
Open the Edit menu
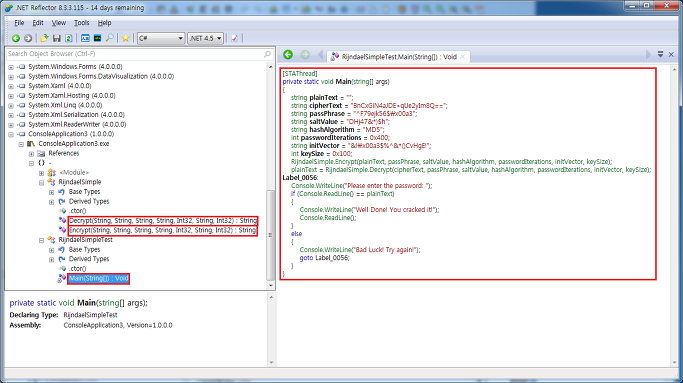(38, 23)
